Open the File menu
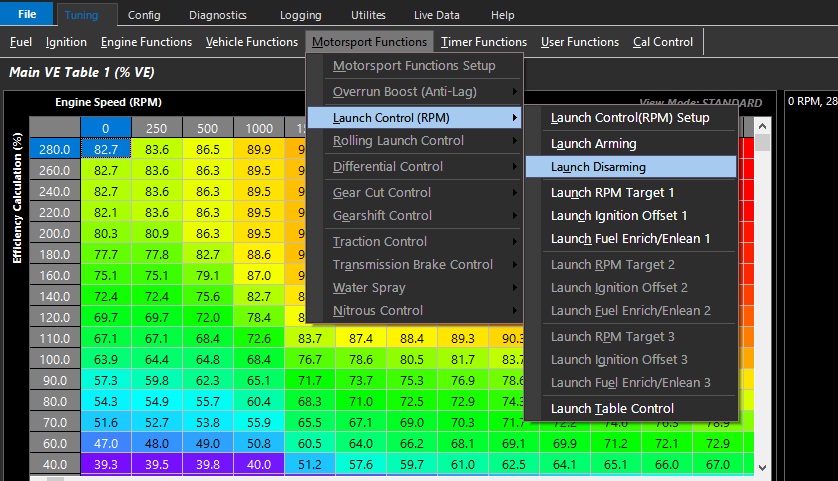Screen dimensions: 838x481 pyautogui.click(x=27, y=14)
